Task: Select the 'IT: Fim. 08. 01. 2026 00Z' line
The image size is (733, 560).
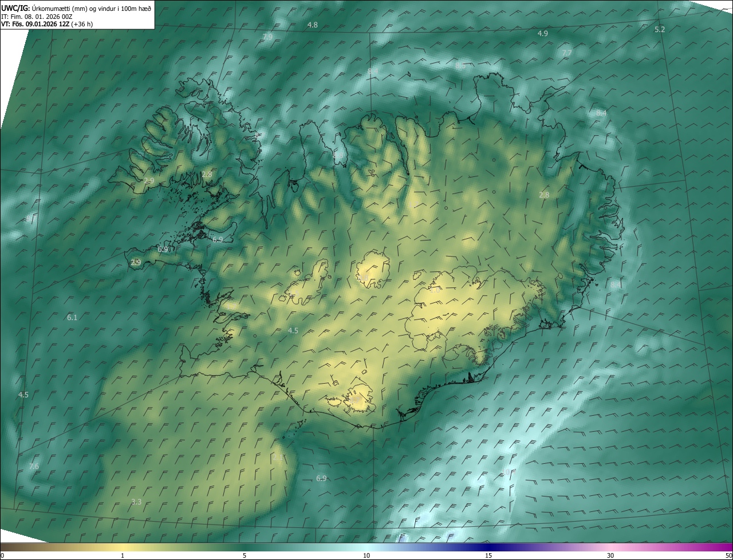Action: (37, 17)
